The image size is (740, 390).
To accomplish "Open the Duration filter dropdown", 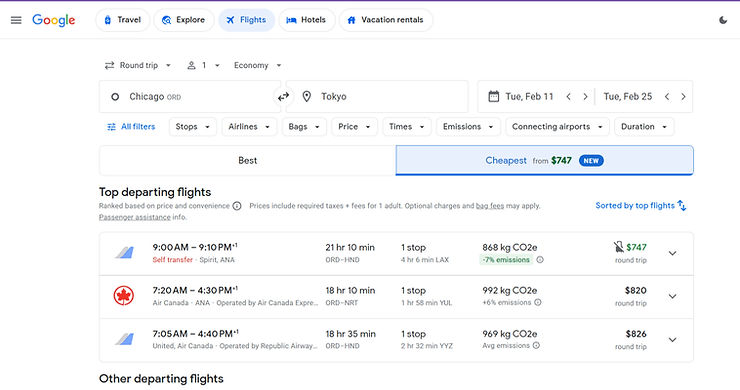I will point(644,127).
